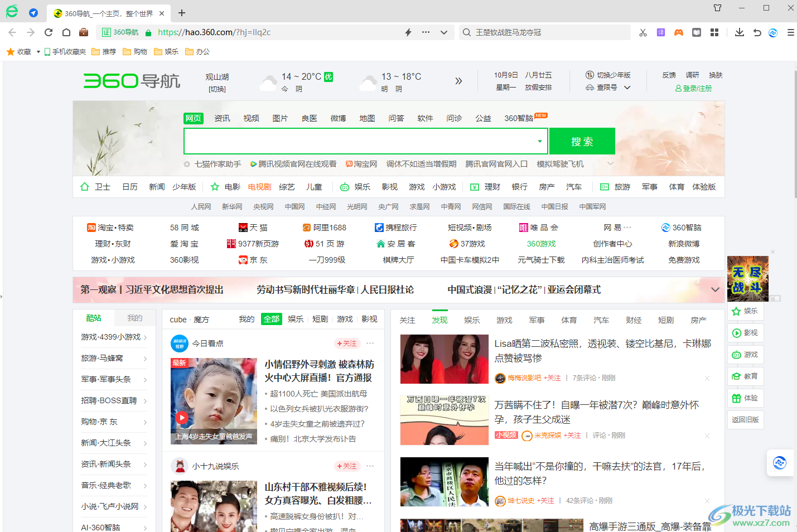Open 推荐 bookmarks folder
The height and width of the screenshot is (532, 797).
[x=104, y=52]
